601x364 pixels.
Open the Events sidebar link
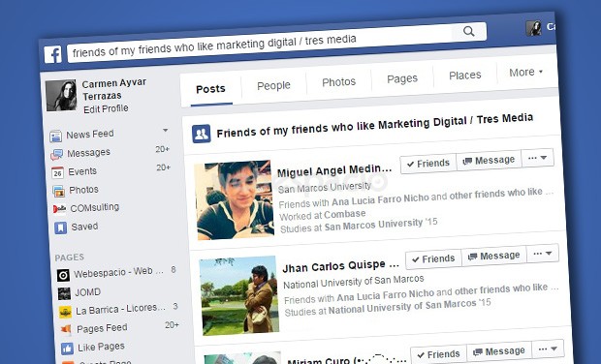(x=82, y=171)
